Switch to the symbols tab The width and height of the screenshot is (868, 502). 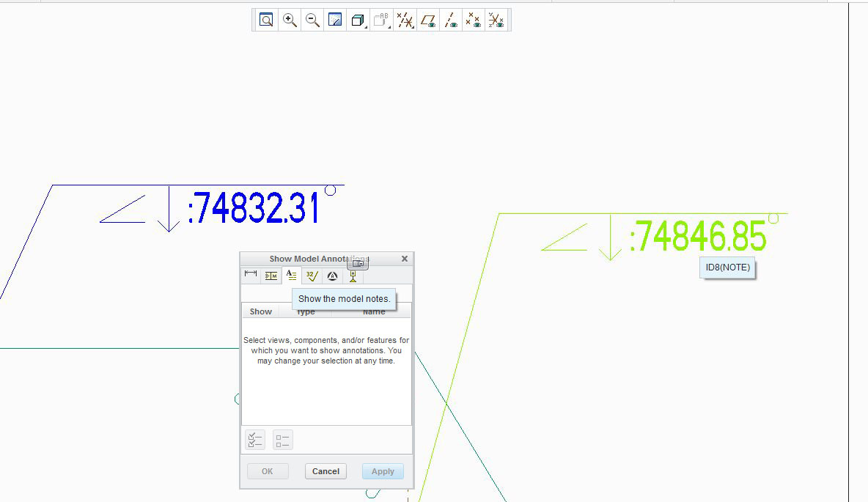pos(332,275)
